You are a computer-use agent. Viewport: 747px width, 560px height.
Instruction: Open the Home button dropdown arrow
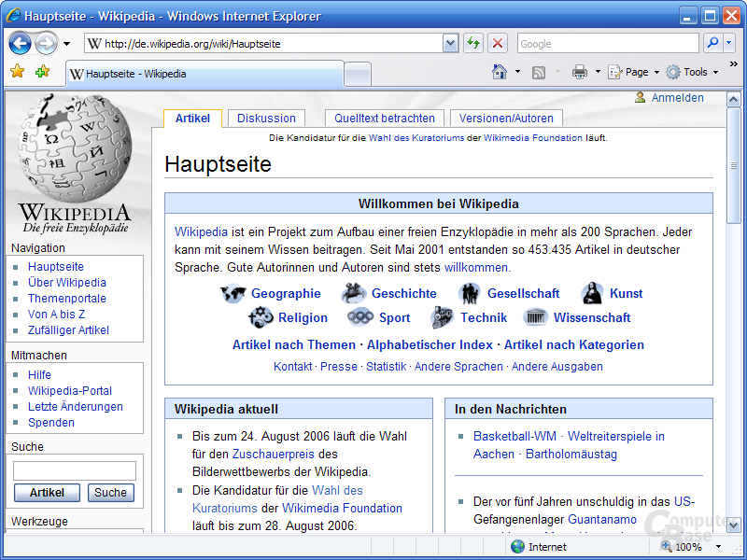[518, 72]
